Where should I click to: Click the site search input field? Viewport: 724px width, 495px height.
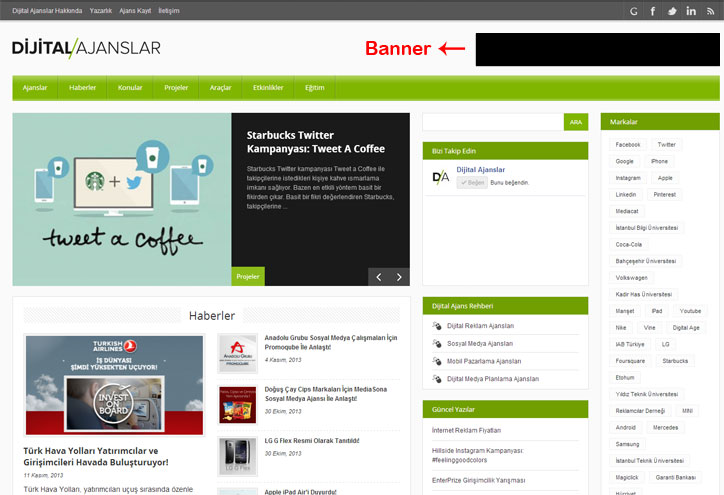point(493,122)
